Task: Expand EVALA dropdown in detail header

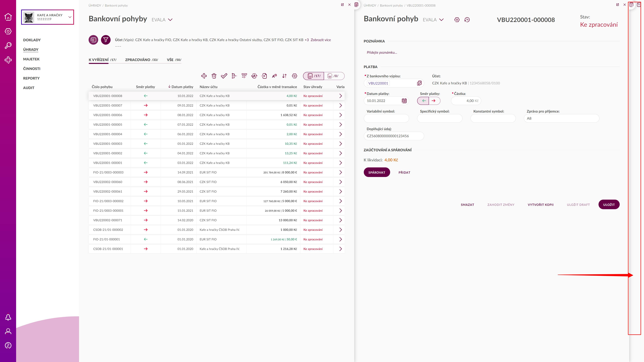Action: click(441, 20)
